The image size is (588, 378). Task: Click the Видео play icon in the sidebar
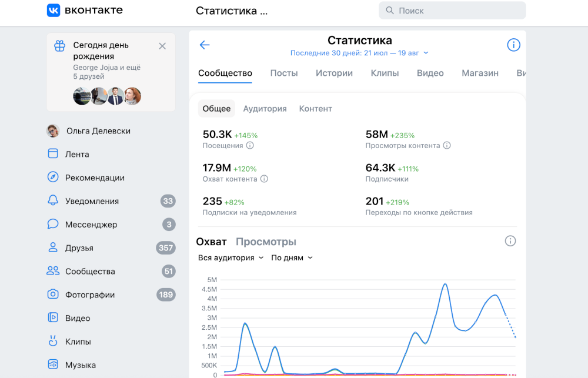53,317
